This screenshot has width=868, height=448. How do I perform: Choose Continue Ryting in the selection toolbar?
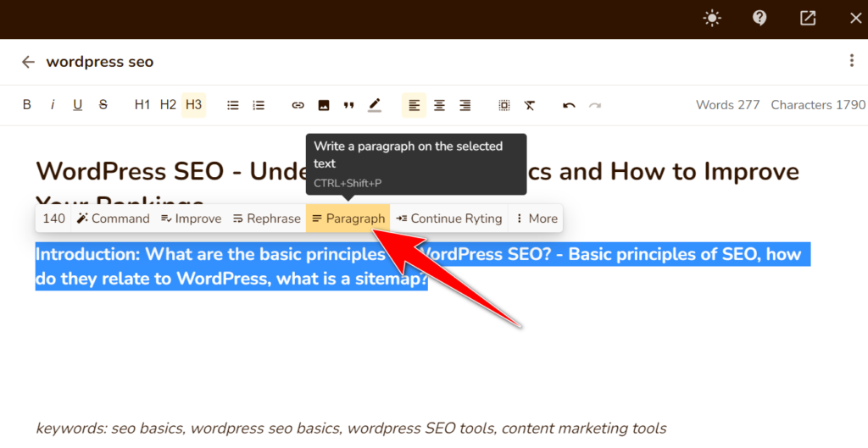[449, 218]
